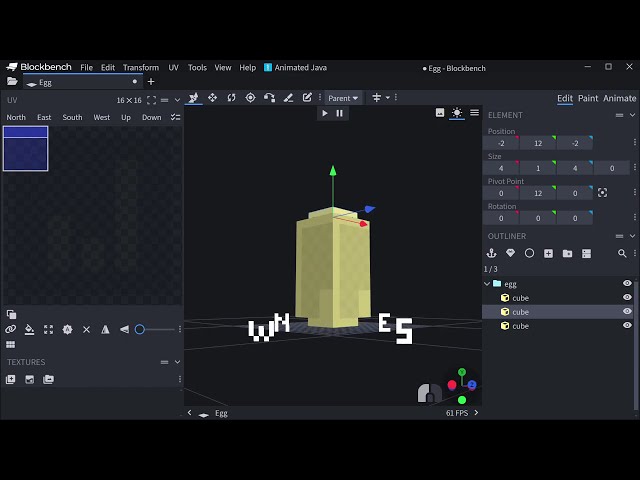Image resolution: width=640 pixels, height=480 pixels.
Task: Select the Resize tool in toolbar
Action: pyautogui.click(x=212, y=98)
